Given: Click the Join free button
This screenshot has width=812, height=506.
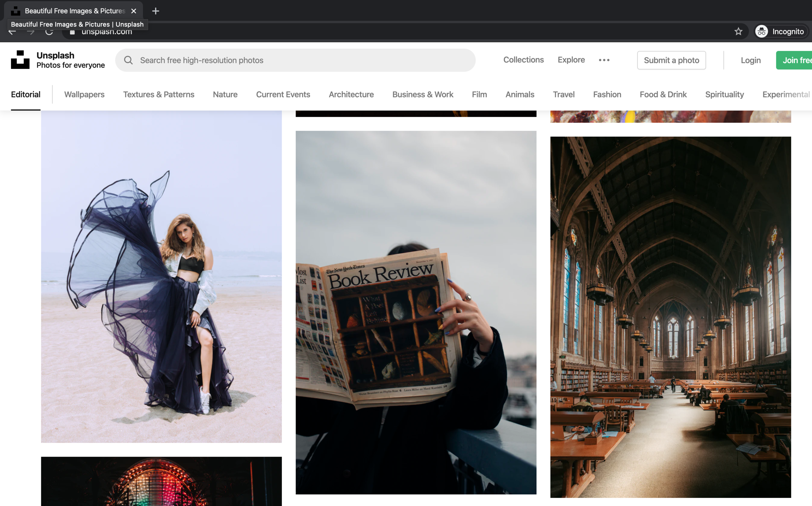Looking at the screenshot, I should (797, 60).
